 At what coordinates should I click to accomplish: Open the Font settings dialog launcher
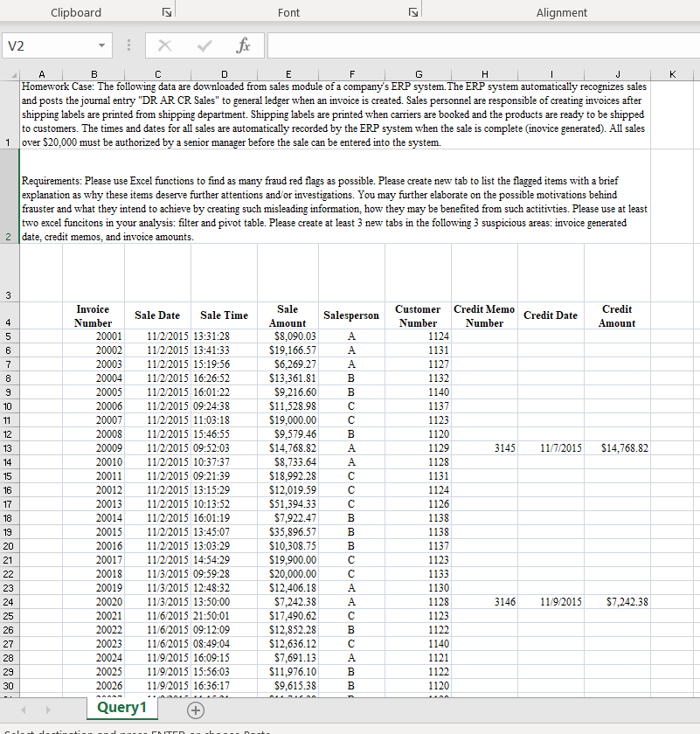(x=413, y=12)
